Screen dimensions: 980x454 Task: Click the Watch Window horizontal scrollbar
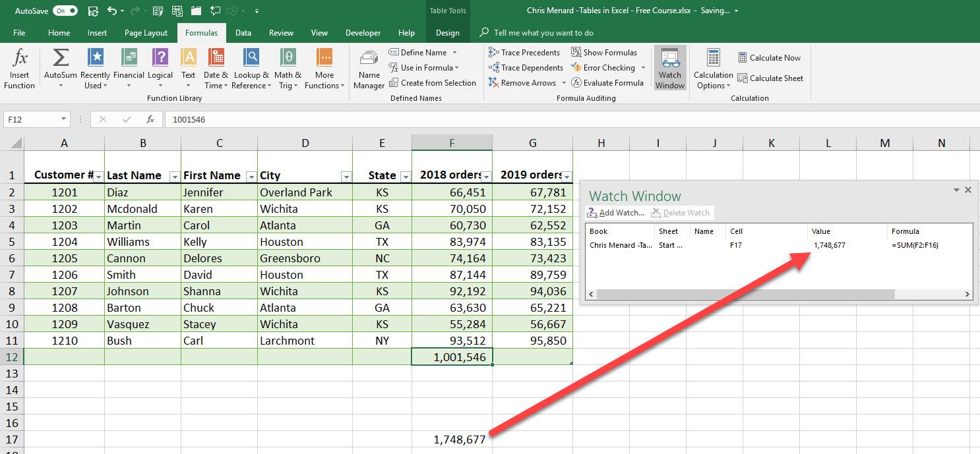(745, 295)
